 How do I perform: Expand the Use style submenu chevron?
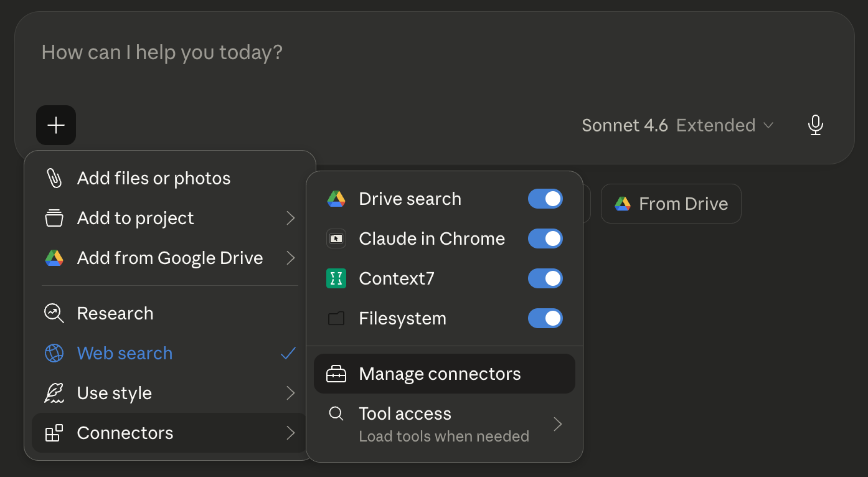(290, 393)
